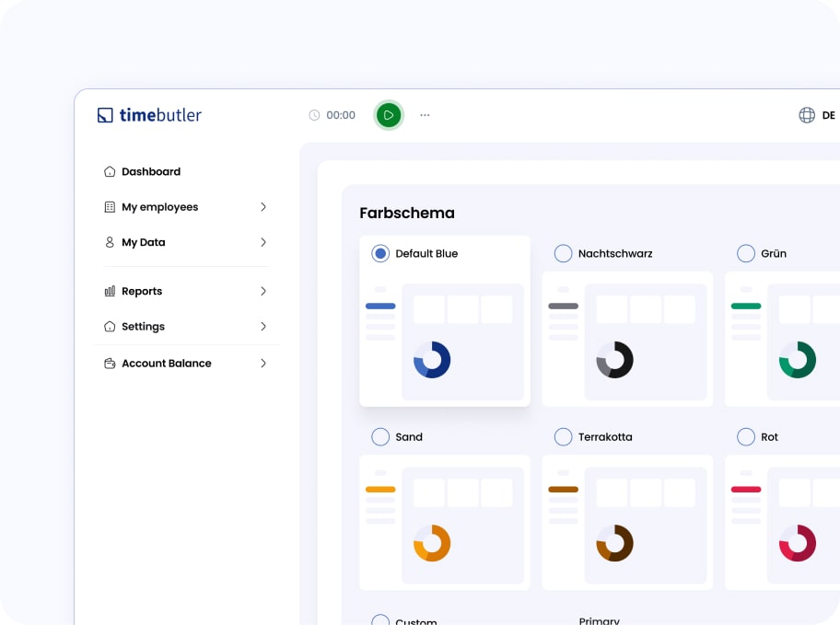
Task: Click the Account Balance wallet icon
Action: (110, 364)
